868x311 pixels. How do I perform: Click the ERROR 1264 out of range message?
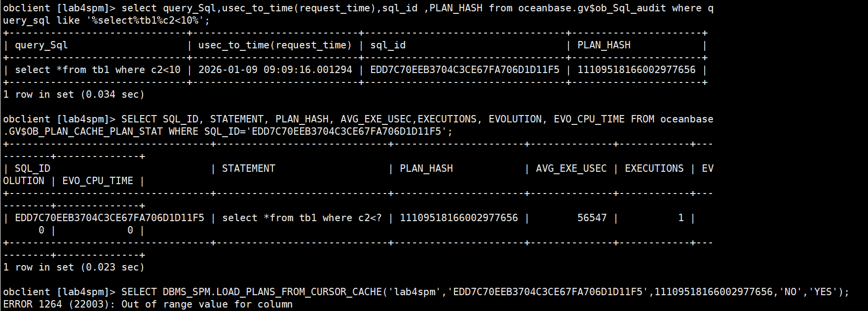[x=148, y=305]
